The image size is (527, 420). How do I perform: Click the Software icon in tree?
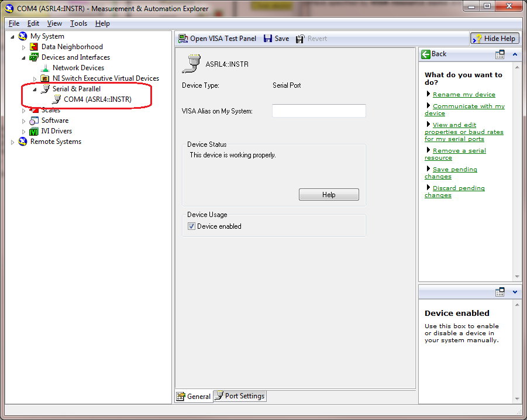34,121
